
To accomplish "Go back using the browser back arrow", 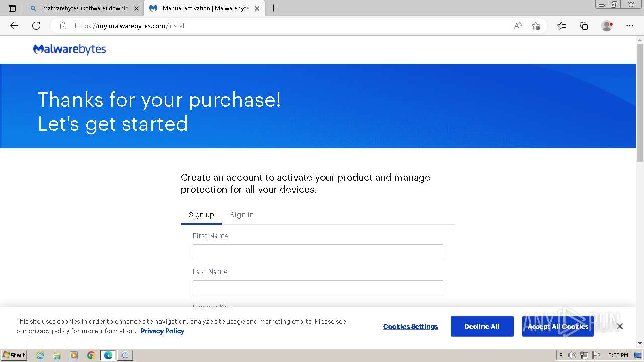I will pos(14,26).
